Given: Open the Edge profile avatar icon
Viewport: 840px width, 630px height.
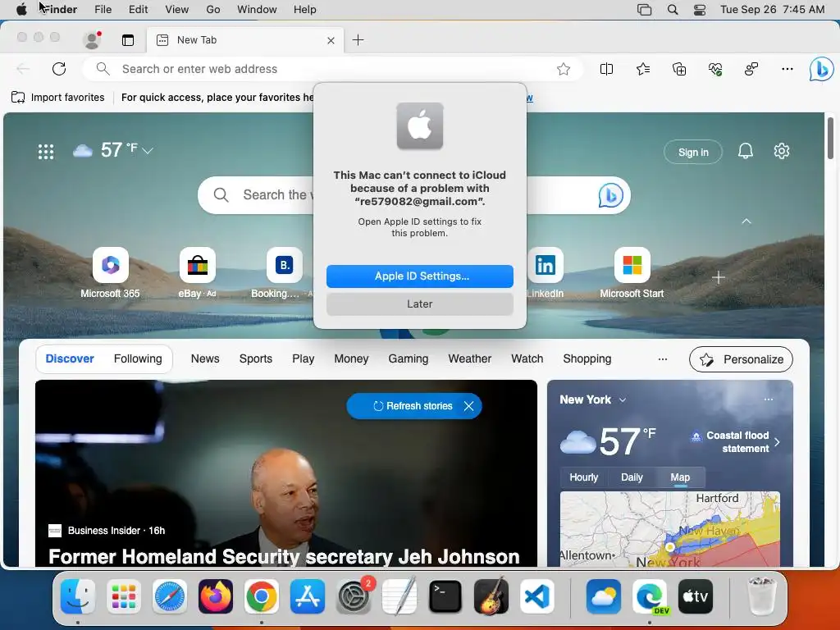Looking at the screenshot, I should click(92, 39).
